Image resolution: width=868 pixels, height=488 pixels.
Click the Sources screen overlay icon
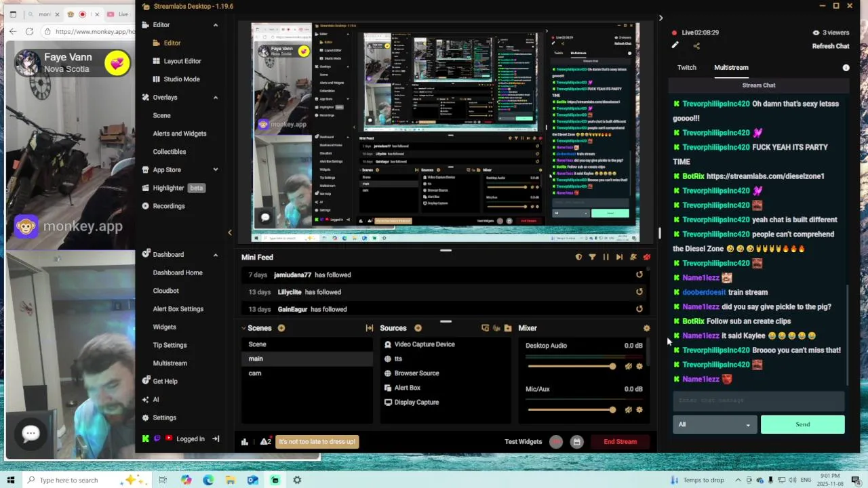click(485, 328)
